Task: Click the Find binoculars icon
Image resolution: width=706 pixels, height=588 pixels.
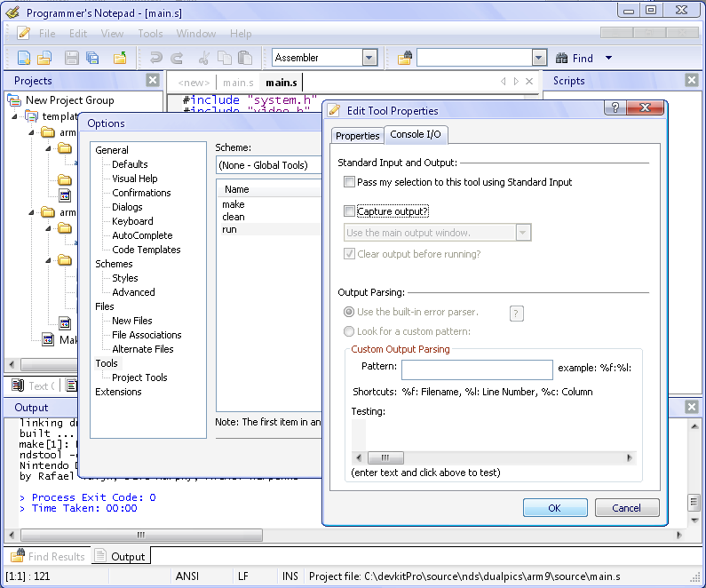Action: (562, 59)
